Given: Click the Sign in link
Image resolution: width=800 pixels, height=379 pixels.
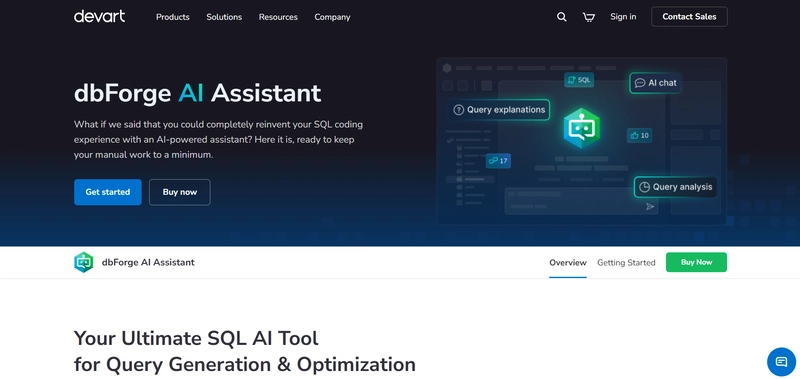Looking at the screenshot, I should pos(623,17).
